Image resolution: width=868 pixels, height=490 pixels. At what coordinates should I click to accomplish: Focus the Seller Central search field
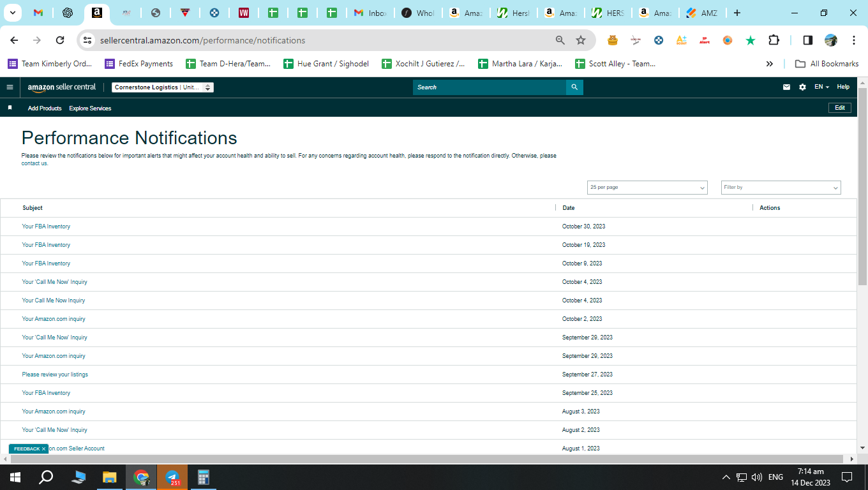(490, 87)
